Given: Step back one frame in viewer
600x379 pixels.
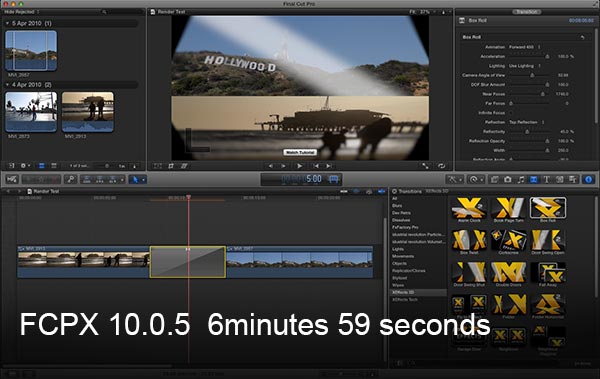Looking at the screenshot, I should 271,166.
